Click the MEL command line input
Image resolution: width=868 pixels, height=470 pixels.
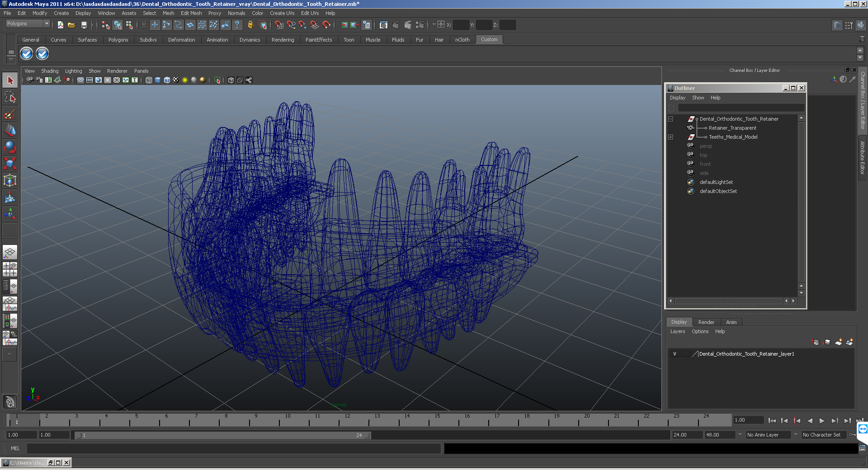233,448
